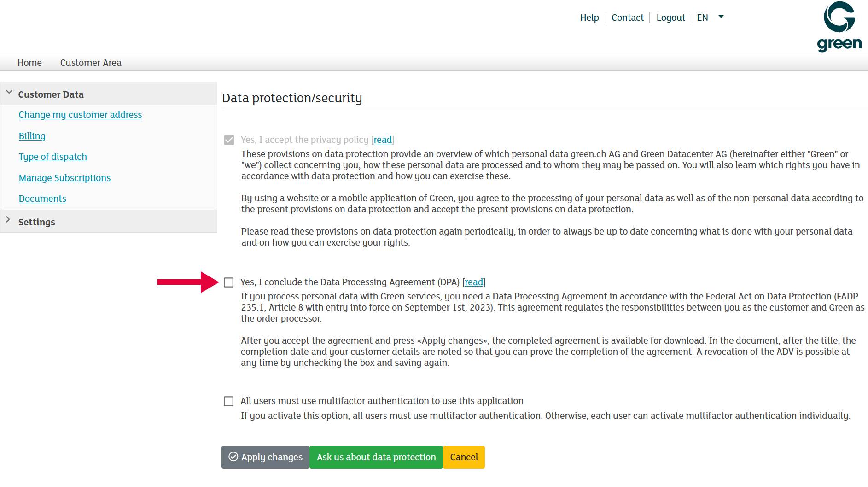Check the Data Processing Agreement checkbox
868x487 pixels.
[x=229, y=282]
